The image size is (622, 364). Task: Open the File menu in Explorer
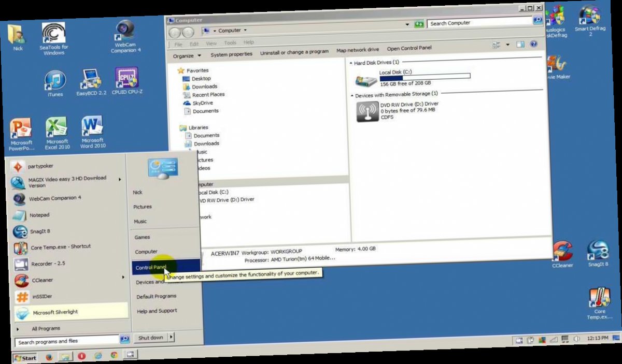pyautogui.click(x=178, y=43)
